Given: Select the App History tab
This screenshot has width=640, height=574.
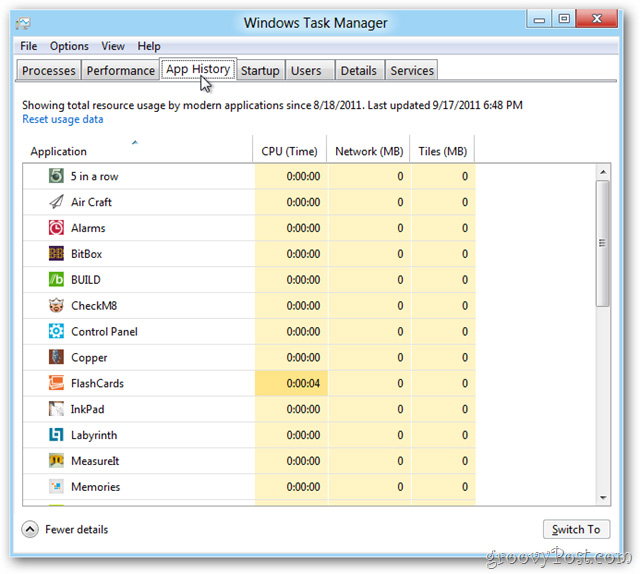Looking at the screenshot, I should (x=198, y=69).
